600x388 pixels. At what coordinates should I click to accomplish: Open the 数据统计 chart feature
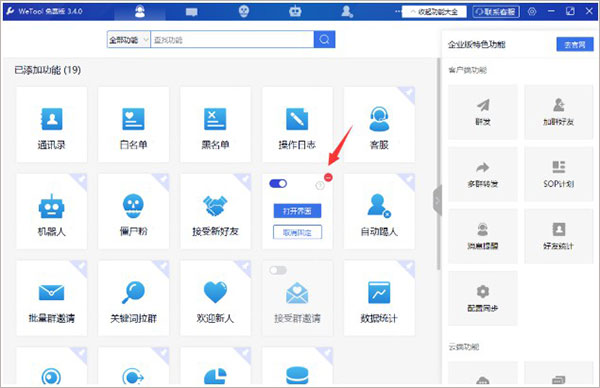379,298
